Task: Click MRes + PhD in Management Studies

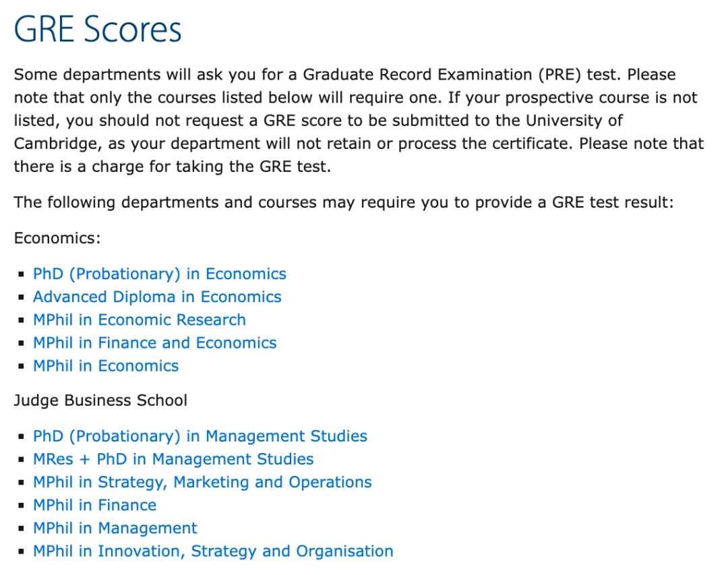Action: click(173, 459)
